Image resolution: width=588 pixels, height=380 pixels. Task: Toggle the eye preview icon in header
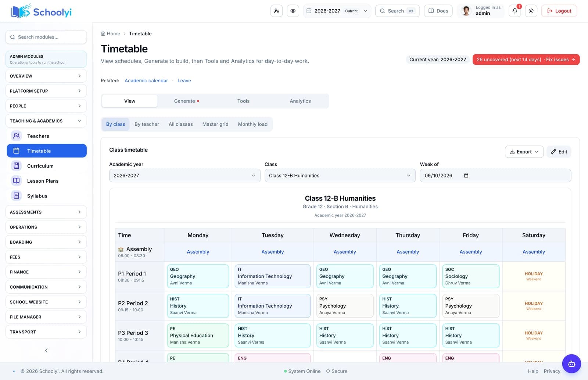tap(293, 11)
